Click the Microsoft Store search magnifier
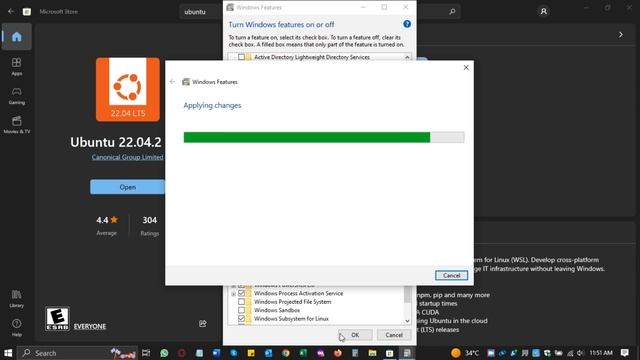This screenshot has width=640, height=360. coord(452,11)
